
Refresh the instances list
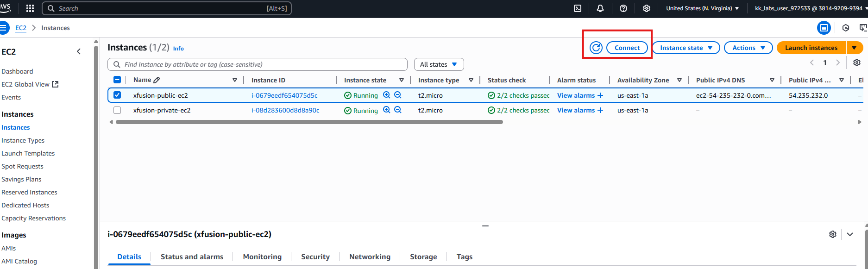click(596, 48)
